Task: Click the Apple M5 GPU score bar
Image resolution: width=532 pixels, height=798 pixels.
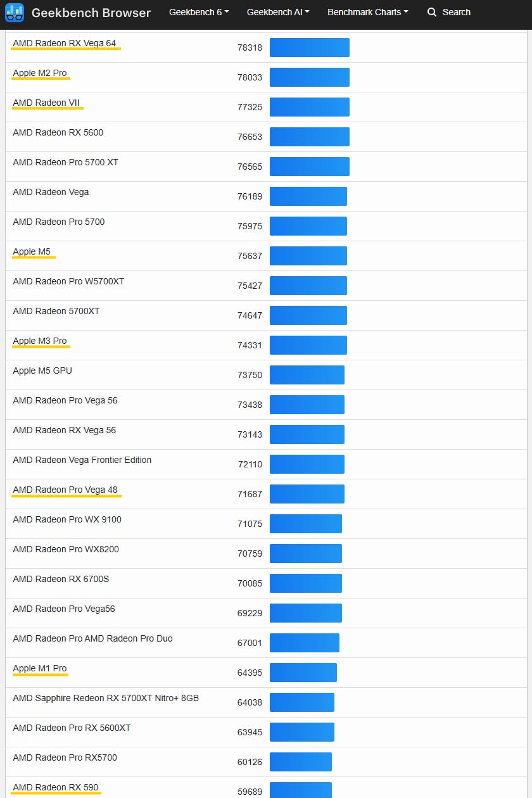Action: click(307, 375)
